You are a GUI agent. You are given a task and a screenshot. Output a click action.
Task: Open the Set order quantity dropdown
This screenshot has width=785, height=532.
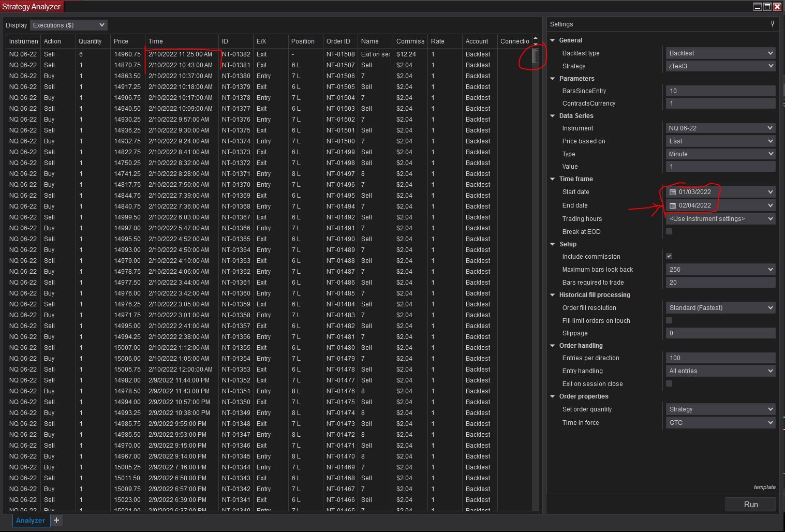point(720,409)
